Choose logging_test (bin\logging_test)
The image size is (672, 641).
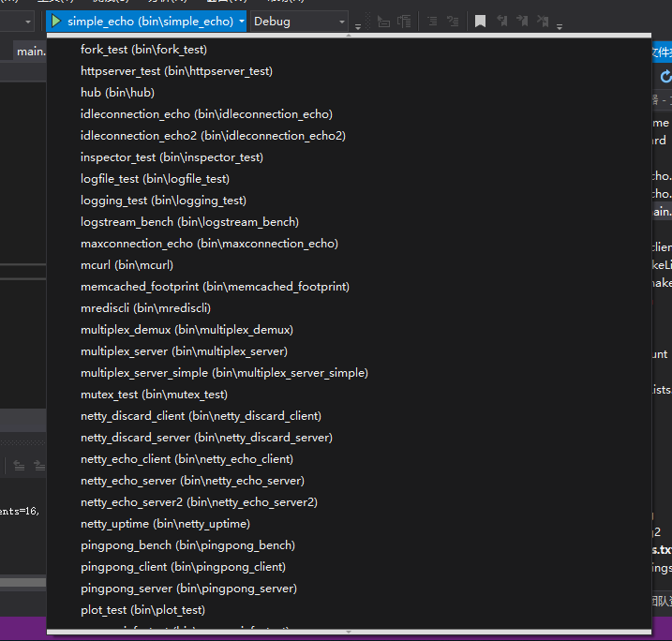point(349,201)
